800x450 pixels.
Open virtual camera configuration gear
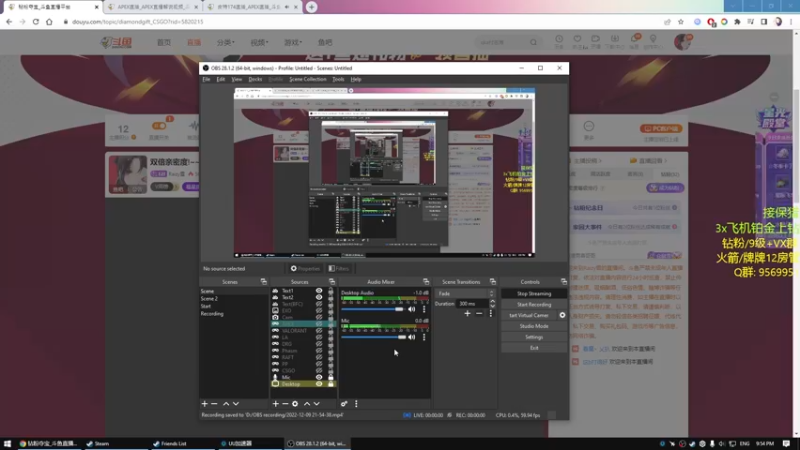click(x=562, y=315)
